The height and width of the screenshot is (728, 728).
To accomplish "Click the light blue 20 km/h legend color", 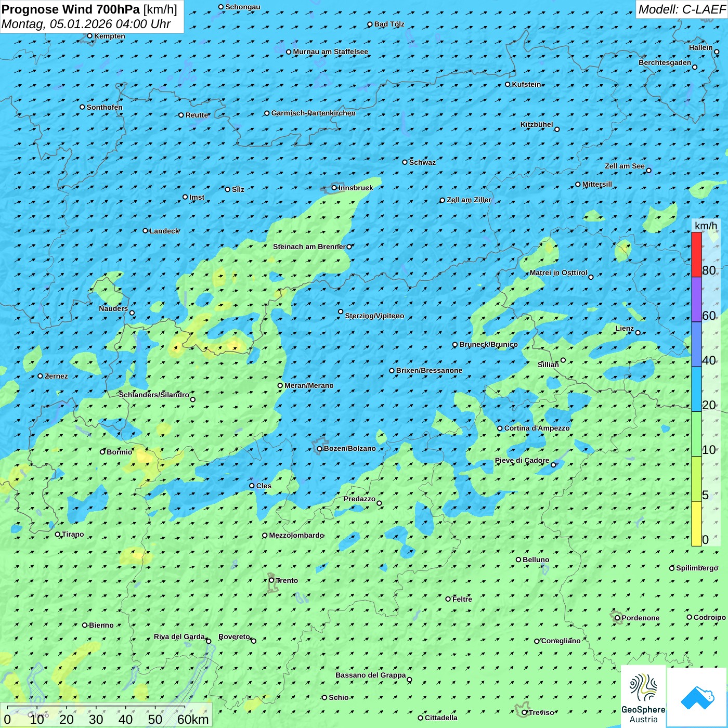I will tap(696, 389).
